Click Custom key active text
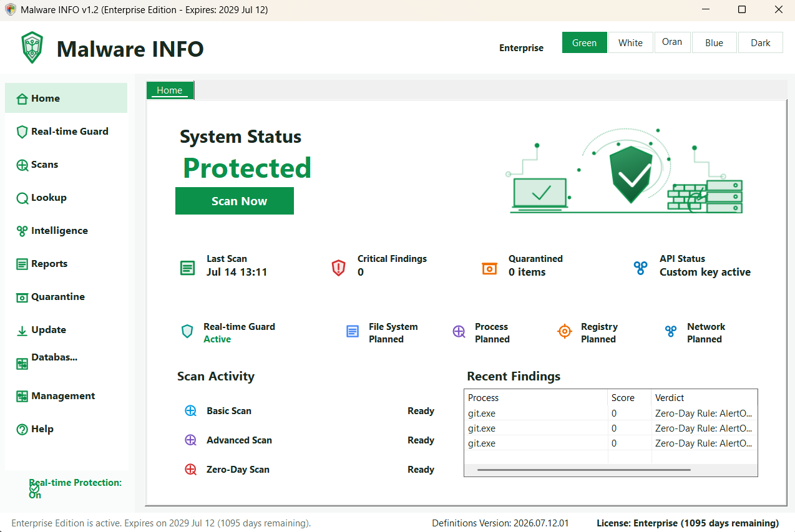 click(x=705, y=272)
